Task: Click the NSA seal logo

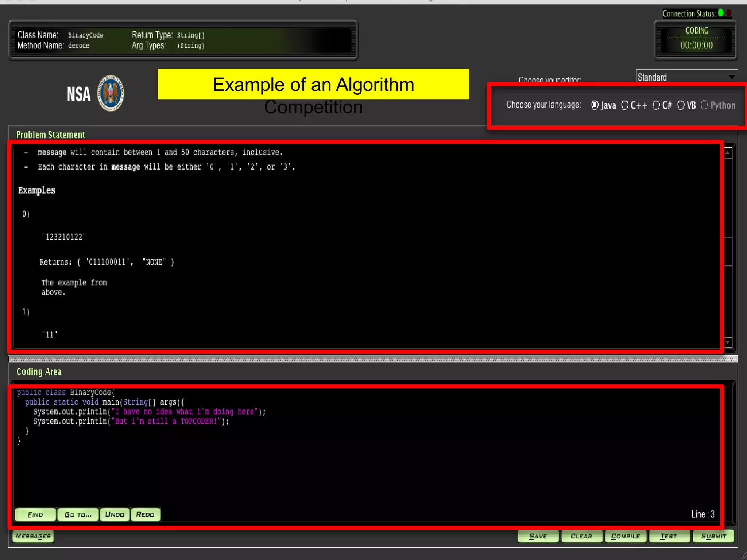Action: pos(111,93)
